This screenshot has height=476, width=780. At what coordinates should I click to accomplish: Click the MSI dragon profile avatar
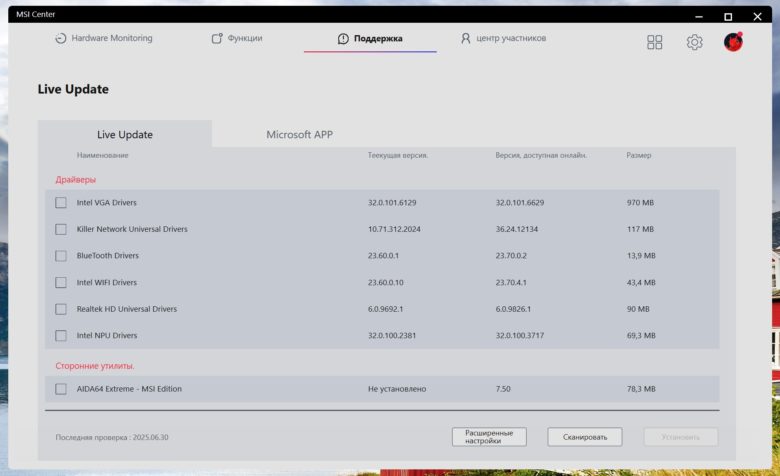733,42
